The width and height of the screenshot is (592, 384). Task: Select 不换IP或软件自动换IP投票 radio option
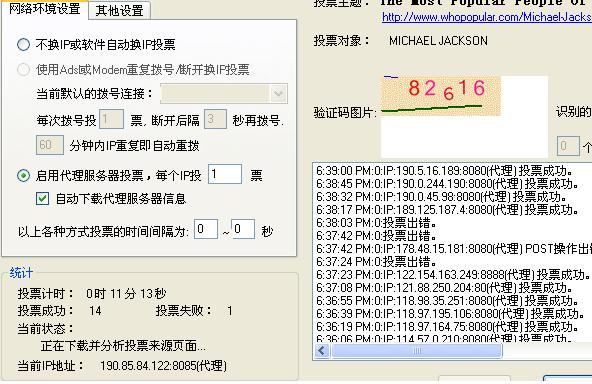23,45
